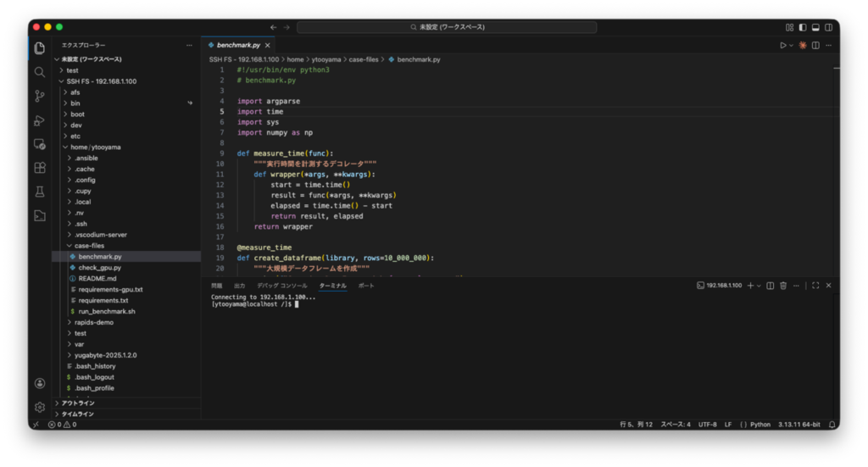Viewport: 868px width, 467px height.
Task: Close the benchmark.py editor tab
Action: pyautogui.click(x=267, y=46)
